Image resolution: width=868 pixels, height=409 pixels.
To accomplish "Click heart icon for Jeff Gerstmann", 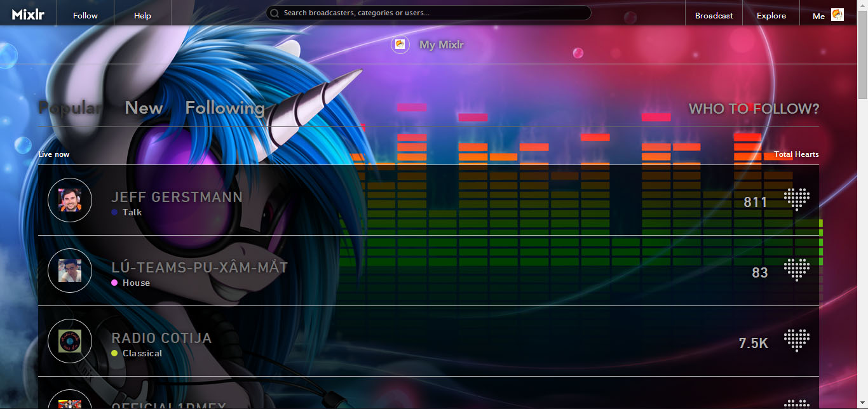I will click(797, 199).
